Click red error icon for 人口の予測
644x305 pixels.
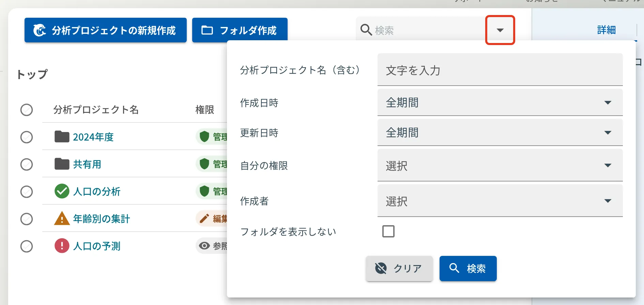click(62, 246)
